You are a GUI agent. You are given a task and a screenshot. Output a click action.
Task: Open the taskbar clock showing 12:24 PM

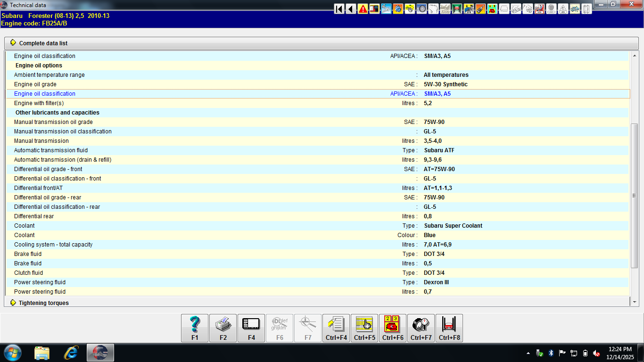(x=620, y=353)
